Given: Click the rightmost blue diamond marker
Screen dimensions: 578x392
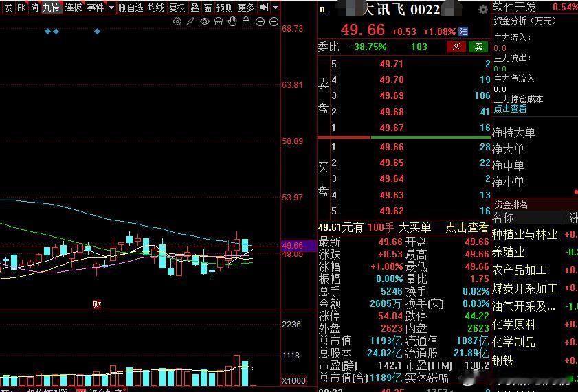Looking at the screenshot, I should coord(97,32).
